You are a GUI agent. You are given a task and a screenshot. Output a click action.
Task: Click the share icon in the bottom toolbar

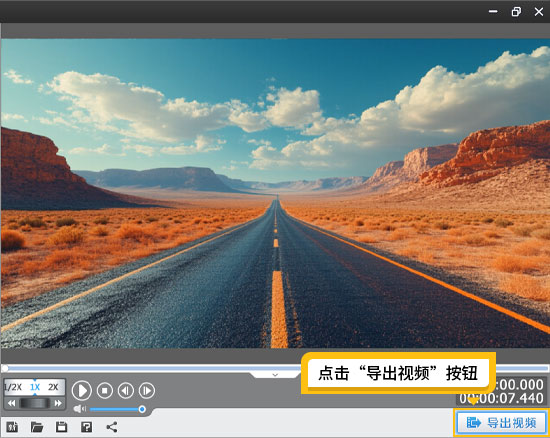click(112, 427)
